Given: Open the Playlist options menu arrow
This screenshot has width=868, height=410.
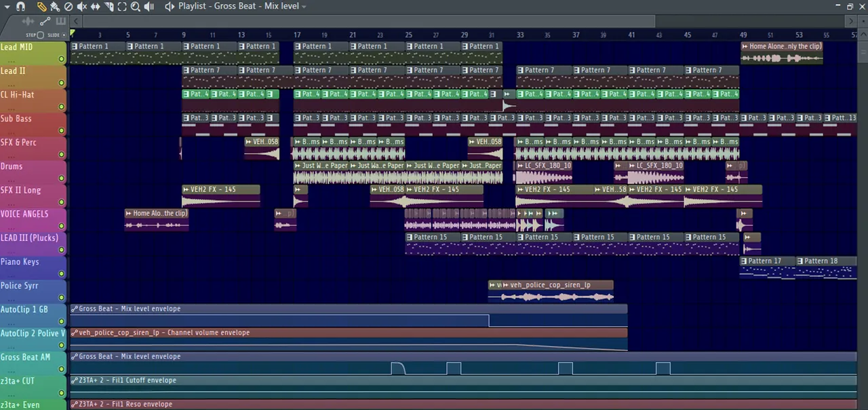Looking at the screenshot, I should 7,6.
